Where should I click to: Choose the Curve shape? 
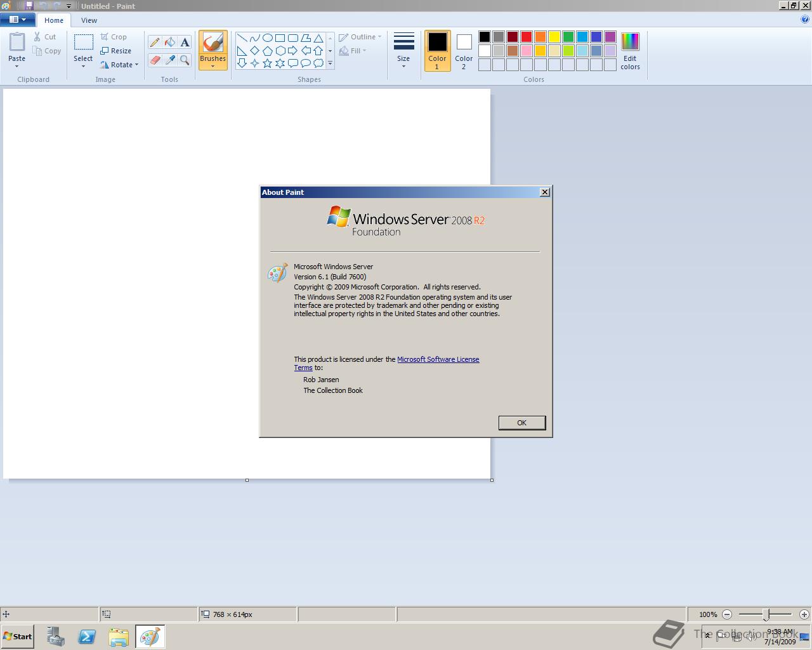(254, 38)
